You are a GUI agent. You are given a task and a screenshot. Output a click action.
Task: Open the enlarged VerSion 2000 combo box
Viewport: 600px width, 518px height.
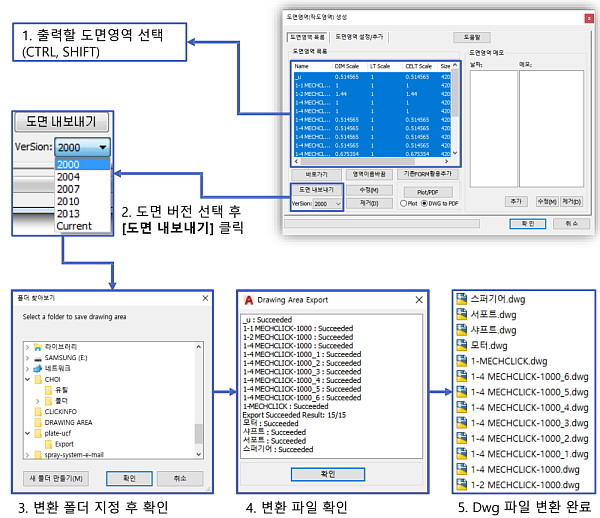[x=82, y=147]
